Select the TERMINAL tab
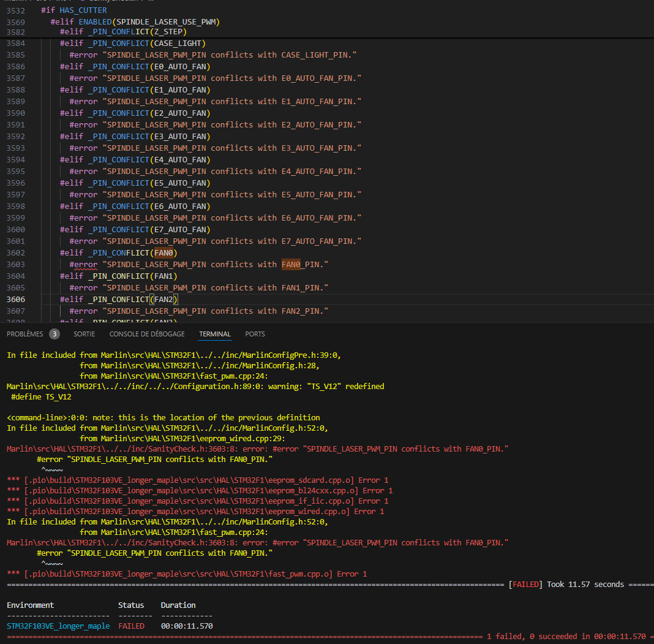This screenshot has width=654, height=644. pos(215,334)
